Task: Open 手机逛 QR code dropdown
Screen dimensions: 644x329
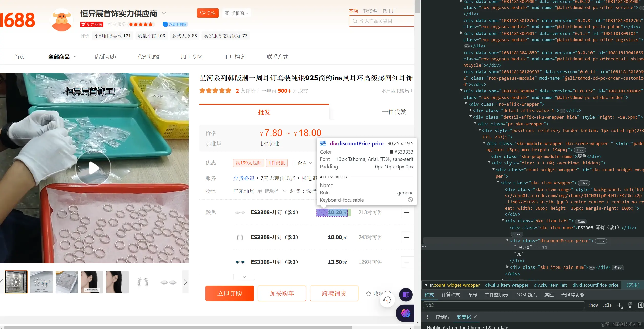Action: tap(236, 13)
